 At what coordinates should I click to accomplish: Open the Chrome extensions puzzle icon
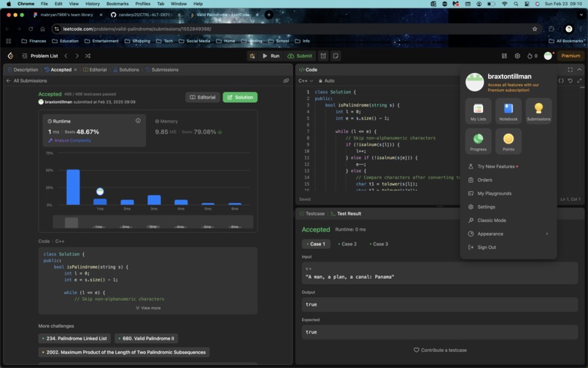(x=552, y=29)
